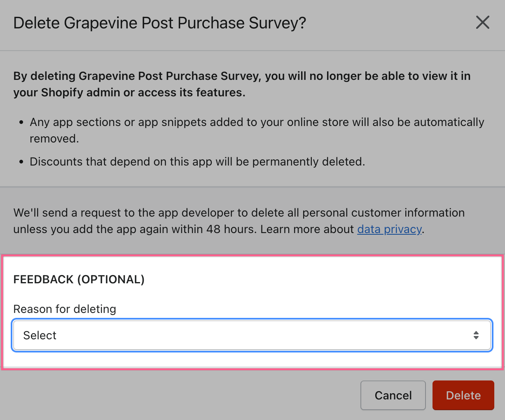Image resolution: width=505 pixels, height=420 pixels.
Task: Click the bullet about app sections removal
Action: [257, 122]
